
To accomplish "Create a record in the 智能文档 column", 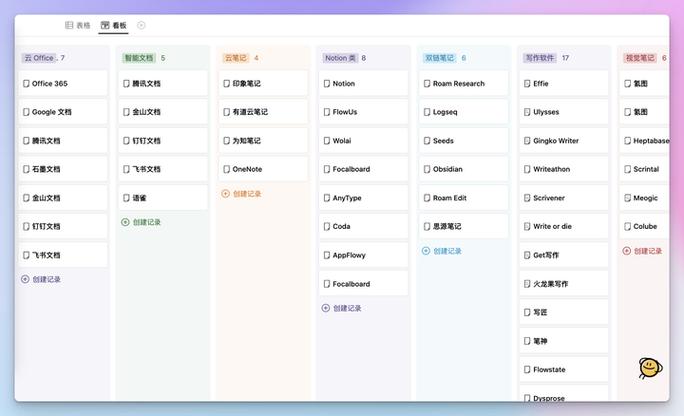I will pyautogui.click(x=141, y=222).
